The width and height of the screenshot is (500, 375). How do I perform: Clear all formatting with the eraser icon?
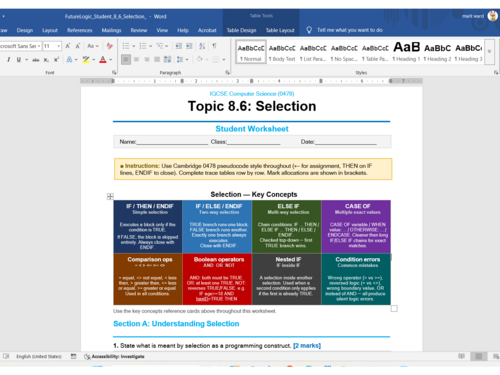pyautogui.click(x=109, y=46)
